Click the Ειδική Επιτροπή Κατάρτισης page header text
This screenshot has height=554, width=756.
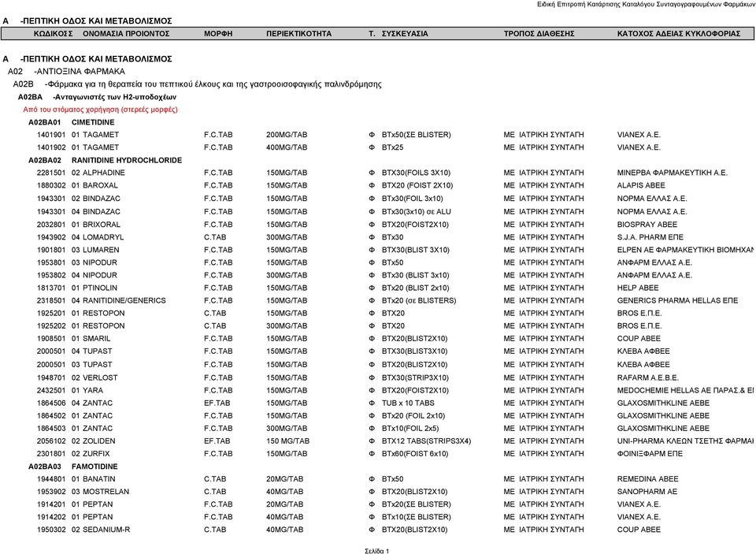pos(646,5)
